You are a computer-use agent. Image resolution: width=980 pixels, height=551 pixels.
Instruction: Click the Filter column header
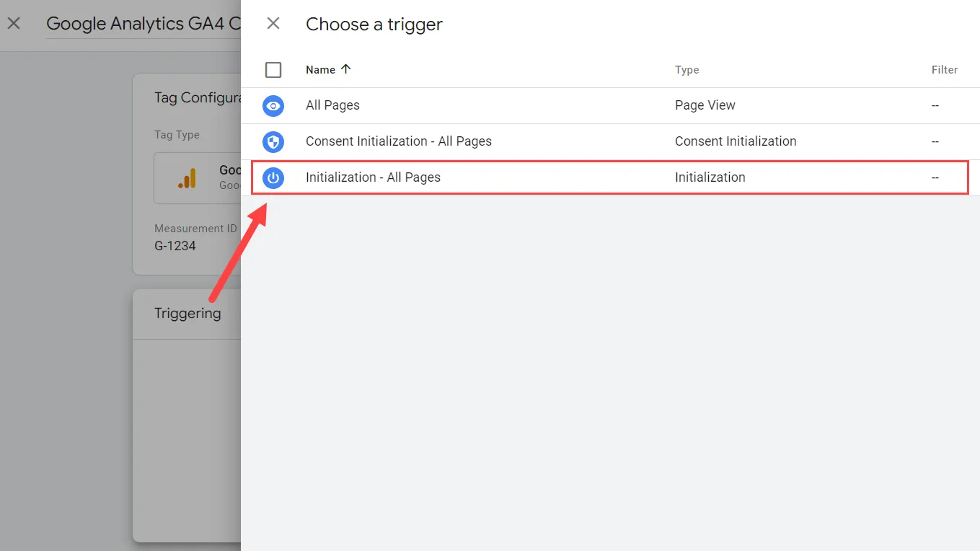[x=945, y=70]
